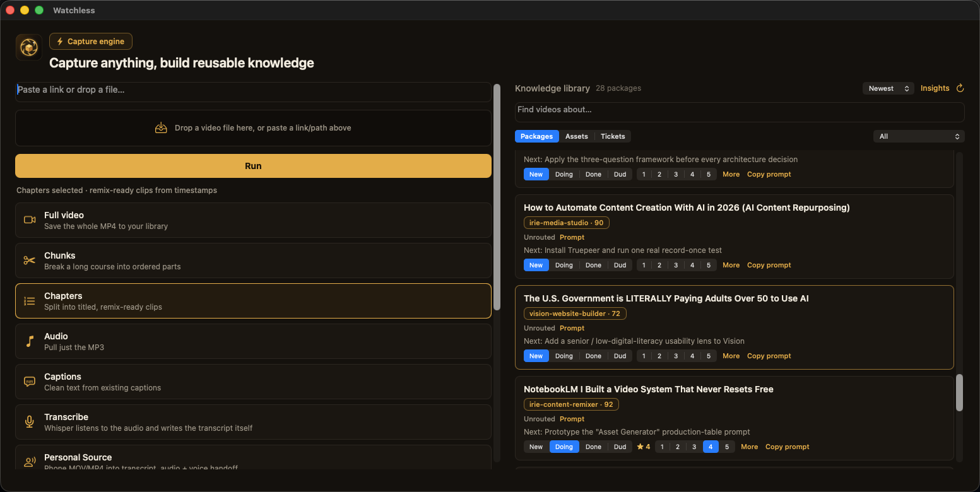Click the Knowledge library scrollbar thumb
The image size is (980, 492).
[960, 392]
